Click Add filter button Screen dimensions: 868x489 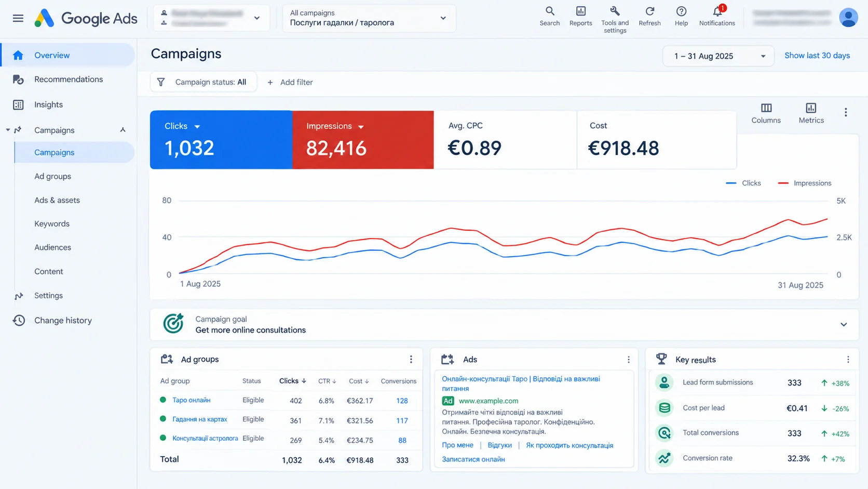[x=290, y=82]
